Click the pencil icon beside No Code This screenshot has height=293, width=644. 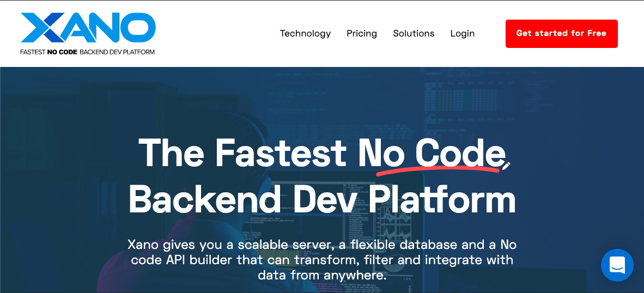coord(506,166)
